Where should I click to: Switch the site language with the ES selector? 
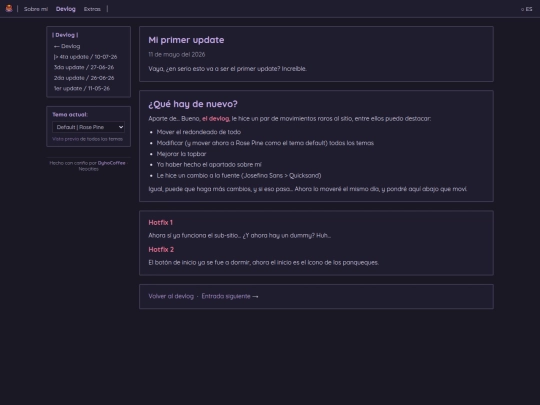tap(527, 9)
